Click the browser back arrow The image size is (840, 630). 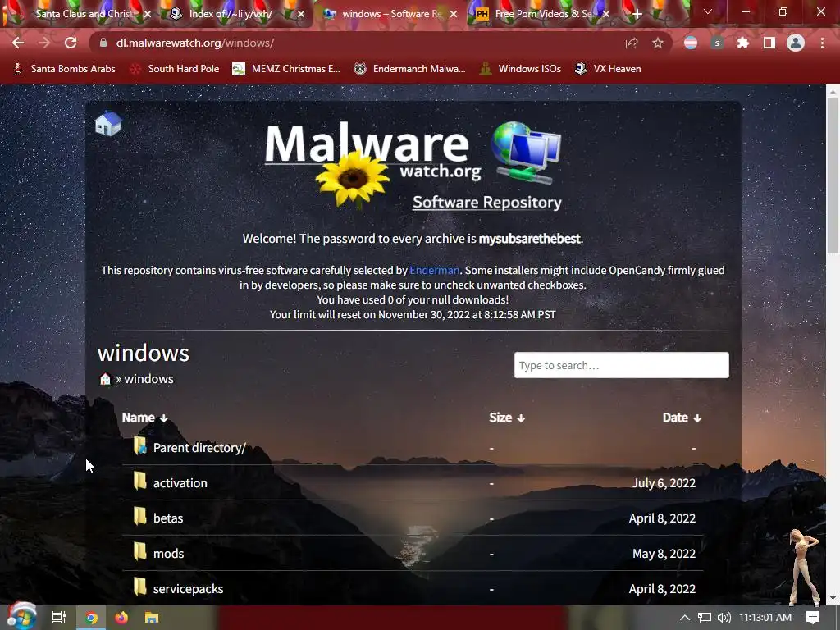(x=18, y=43)
